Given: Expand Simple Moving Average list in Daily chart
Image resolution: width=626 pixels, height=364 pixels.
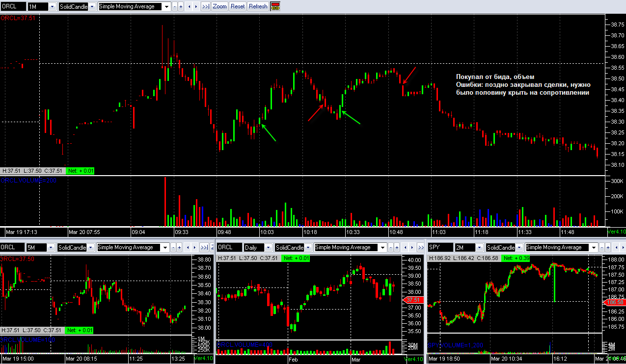Looking at the screenshot, I should point(383,247).
